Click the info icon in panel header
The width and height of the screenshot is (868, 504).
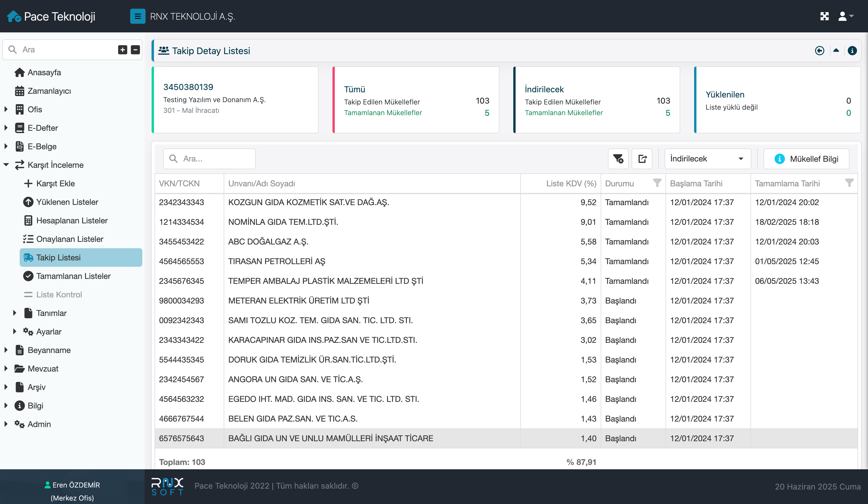point(852,51)
